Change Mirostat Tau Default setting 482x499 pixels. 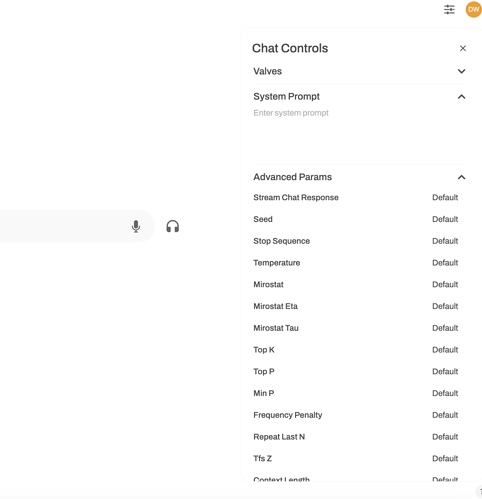pyautogui.click(x=445, y=328)
